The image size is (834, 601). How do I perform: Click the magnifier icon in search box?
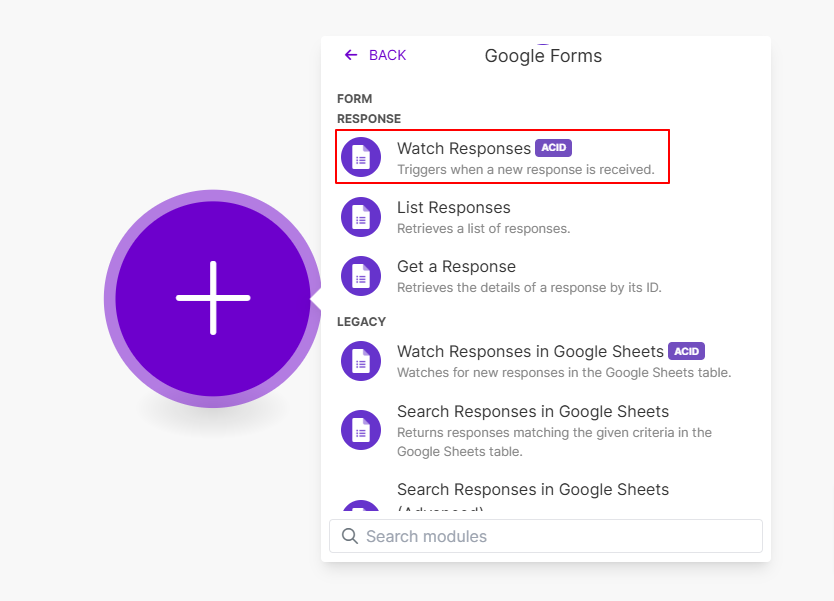(349, 536)
